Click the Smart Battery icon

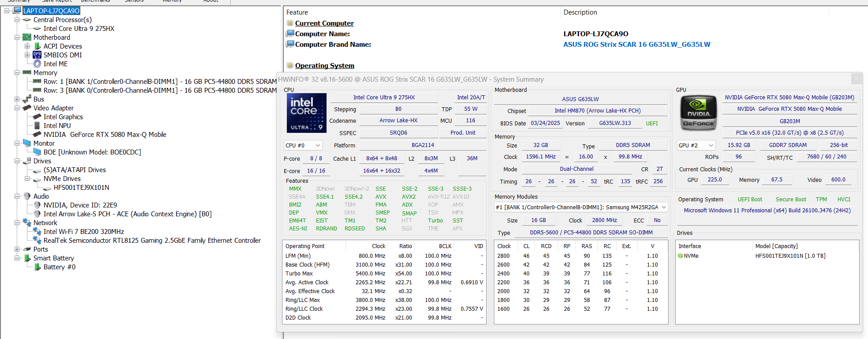(27, 258)
